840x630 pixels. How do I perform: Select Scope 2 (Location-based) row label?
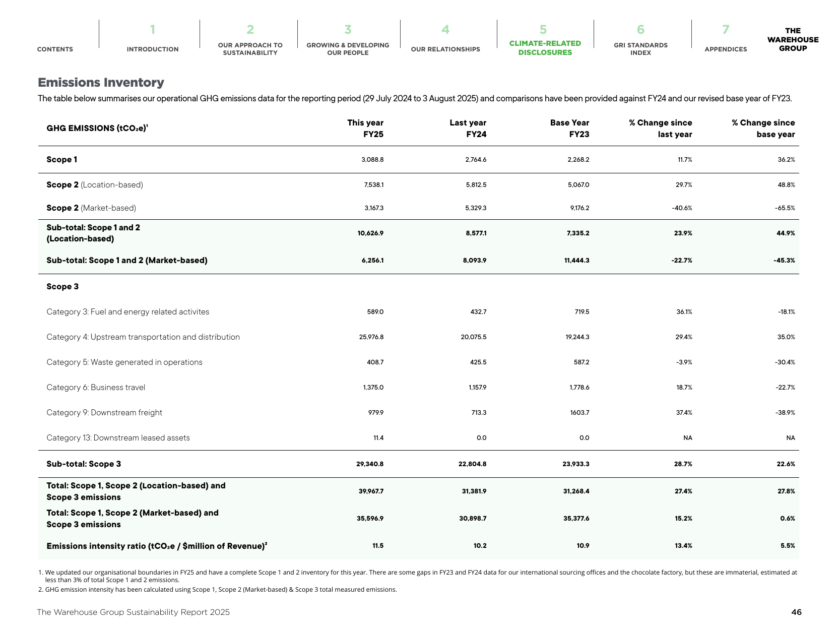(x=95, y=185)
